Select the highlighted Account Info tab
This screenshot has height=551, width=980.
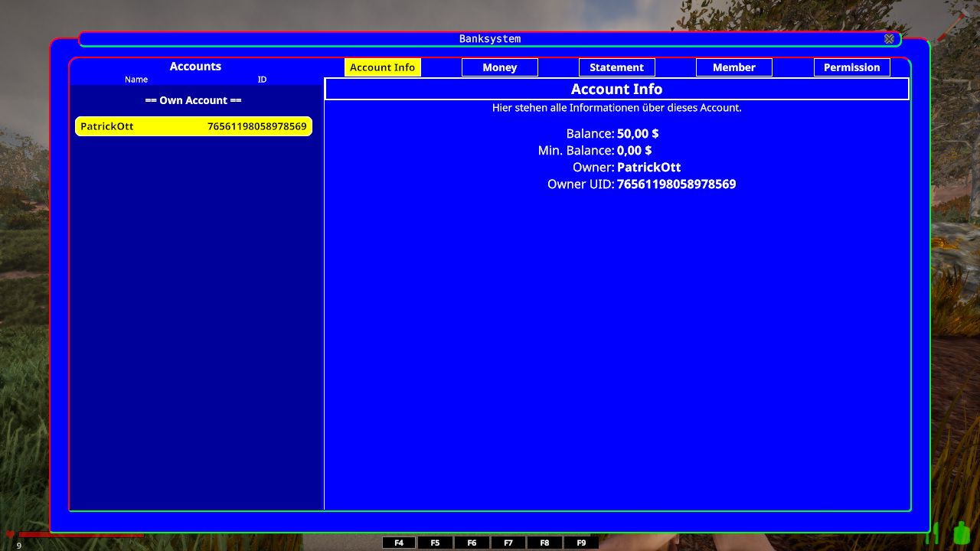tap(382, 67)
